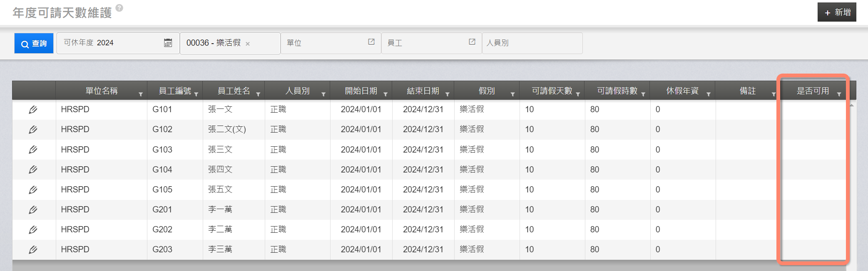The width and height of the screenshot is (868, 271).
Task: Open filter for 單位名稱 column
Action: coord(141,94)
